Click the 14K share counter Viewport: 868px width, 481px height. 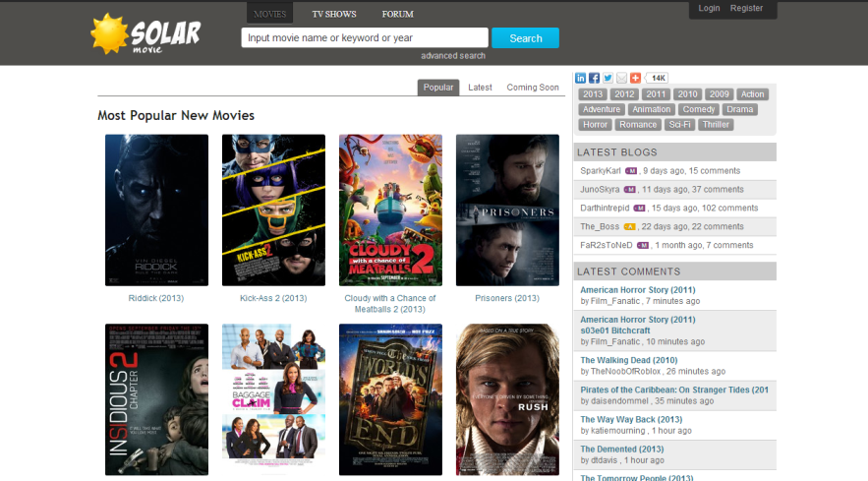tap(657, 78)
